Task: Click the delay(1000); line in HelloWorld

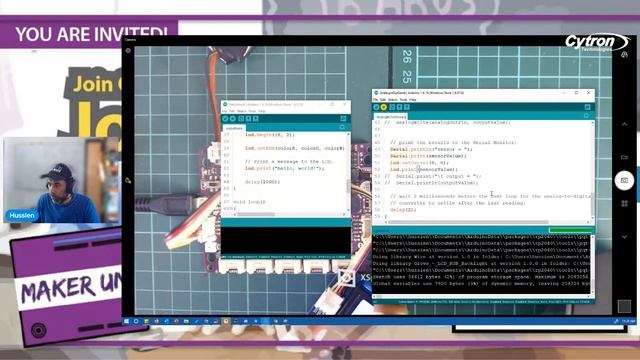Action: click(x=262, y=182)
